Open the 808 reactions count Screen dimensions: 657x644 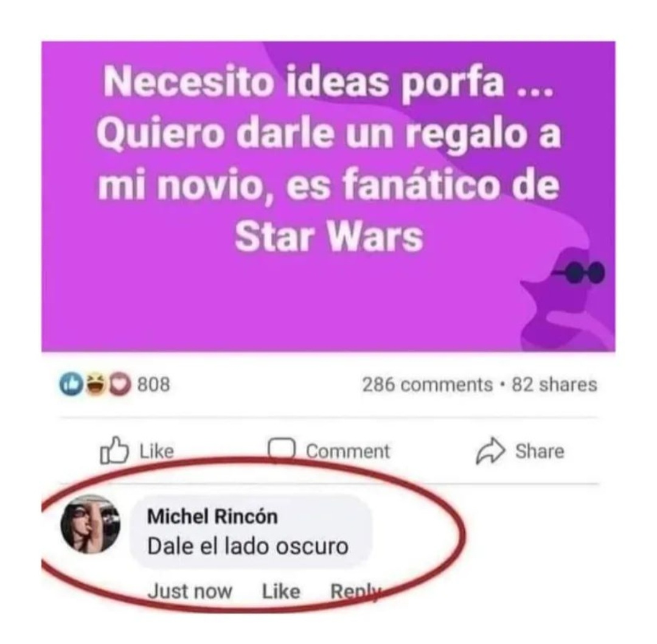coord(154,384)
